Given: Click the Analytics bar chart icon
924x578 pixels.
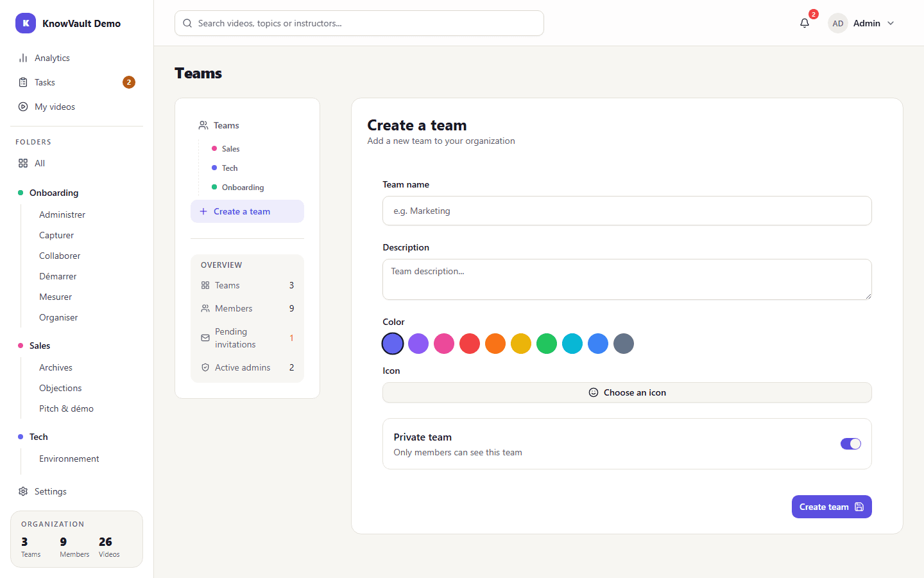Looking at the screenshot, I should [x=23, y=58].
